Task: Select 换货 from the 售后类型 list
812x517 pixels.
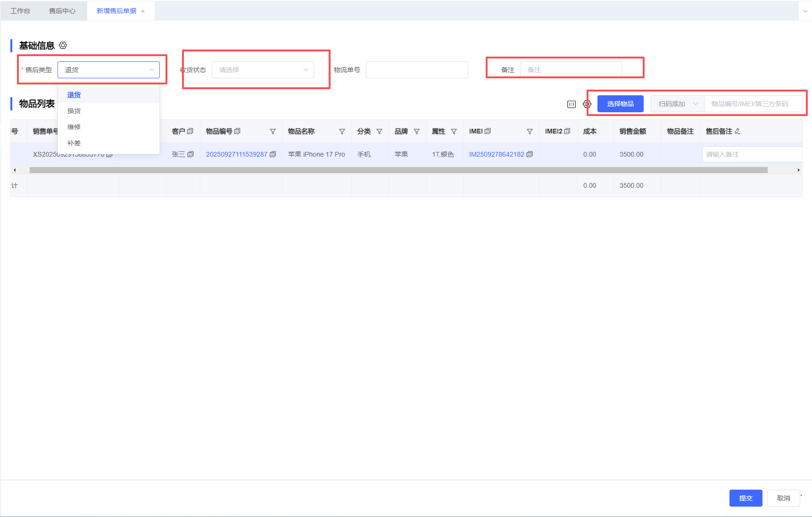Action: (x=74, y=111)
